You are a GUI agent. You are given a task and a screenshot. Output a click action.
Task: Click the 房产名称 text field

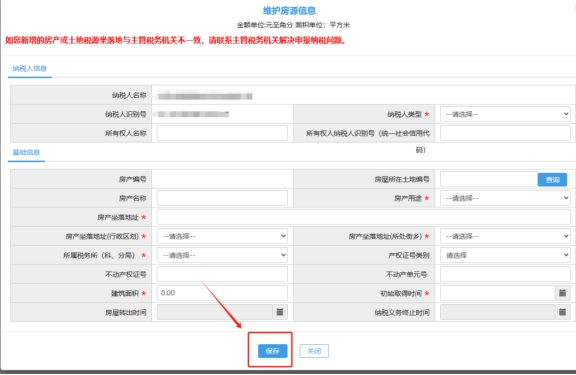(x=222, y=198)
